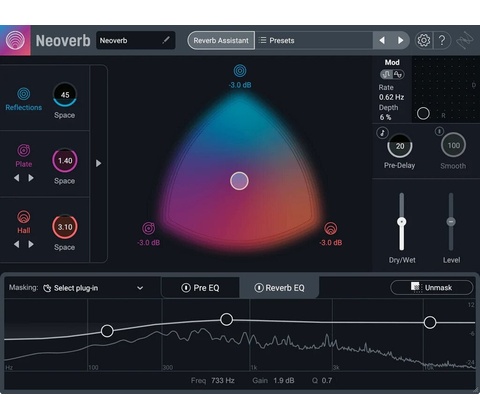Click the Reflections icon atop blend pad
Screen dimensions: 480x420
(x=240, y=71)
